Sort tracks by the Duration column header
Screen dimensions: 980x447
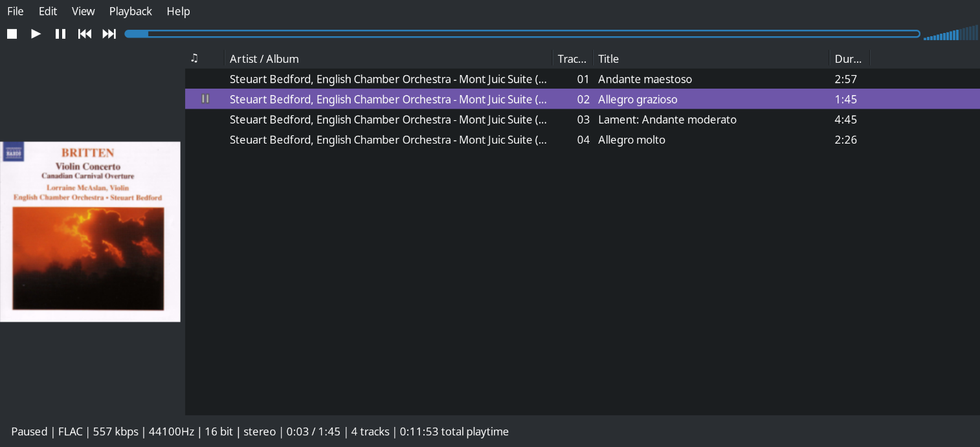pyautogui.click(x=849, y=58)
